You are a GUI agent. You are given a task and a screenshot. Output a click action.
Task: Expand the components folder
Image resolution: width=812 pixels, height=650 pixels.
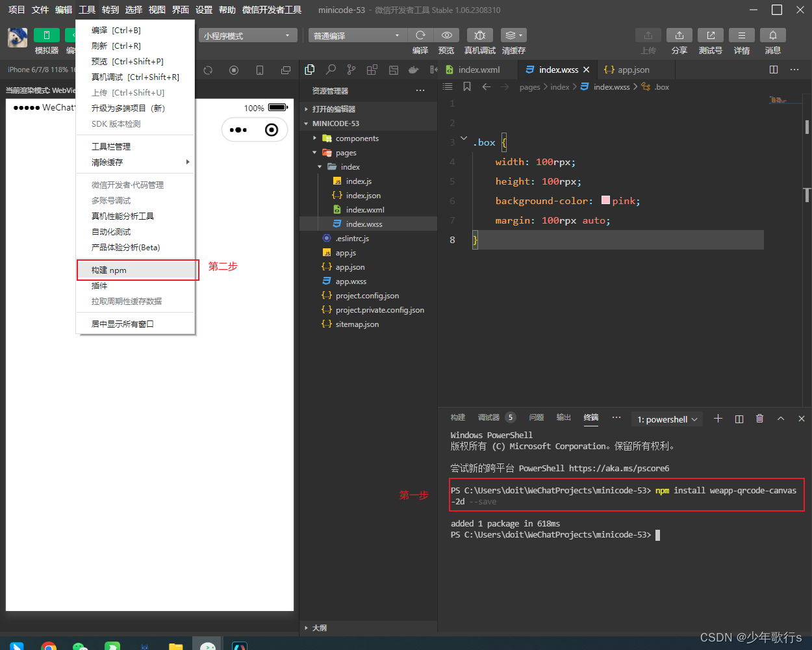tap(368, 138)
